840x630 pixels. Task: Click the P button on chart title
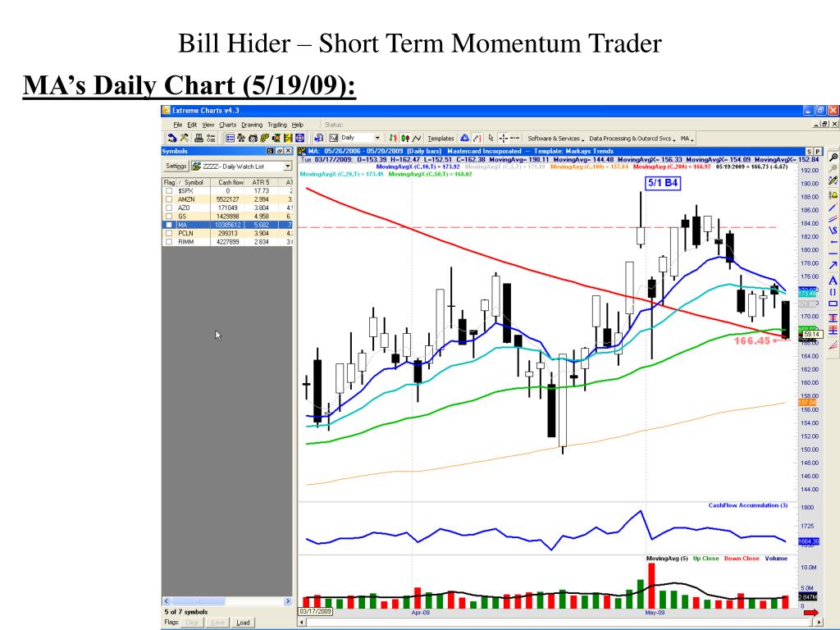pos(818,152)
